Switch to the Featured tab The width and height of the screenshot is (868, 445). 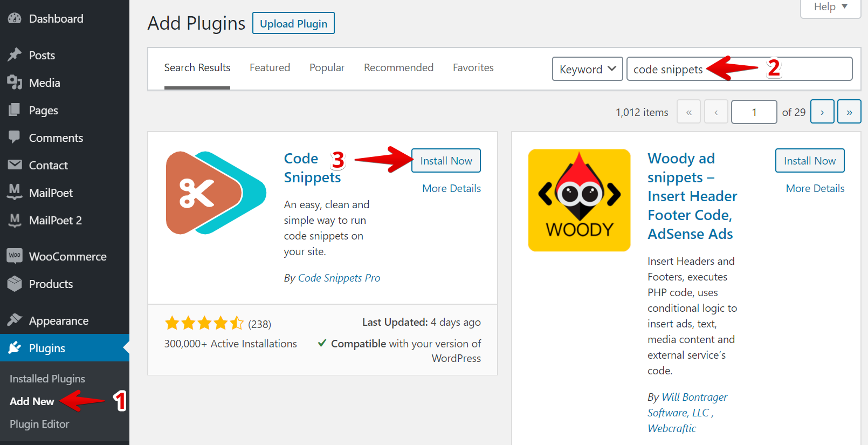click(270, 67)
